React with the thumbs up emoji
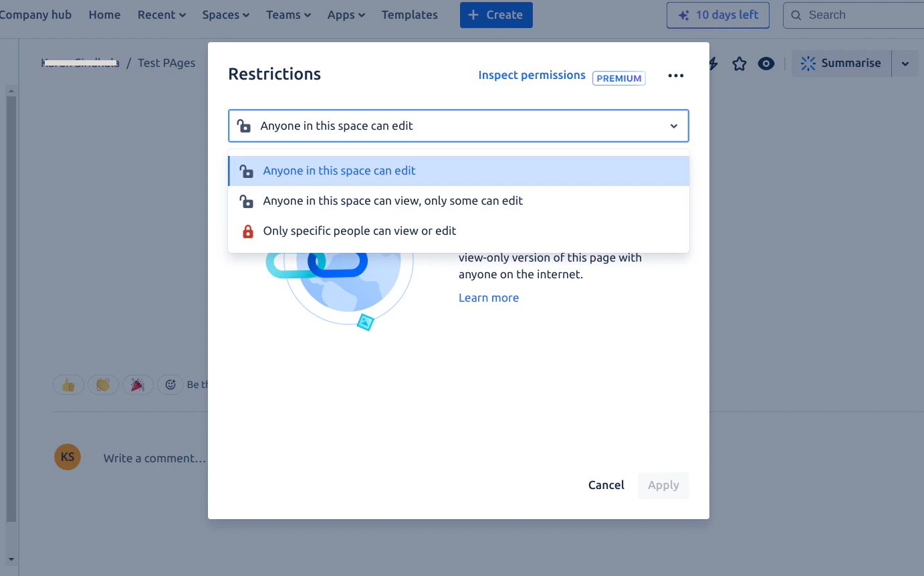The image size is (924, 576). click(x=68, y=384)
